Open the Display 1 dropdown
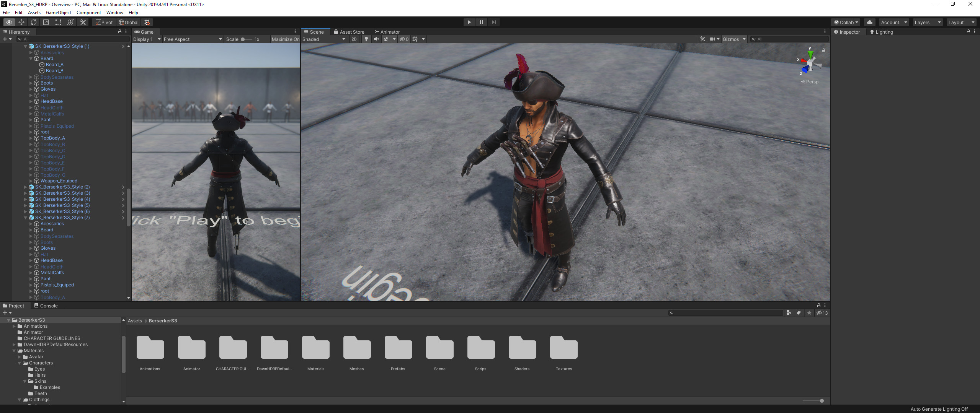Screen dimensions: 980x413 147,39
